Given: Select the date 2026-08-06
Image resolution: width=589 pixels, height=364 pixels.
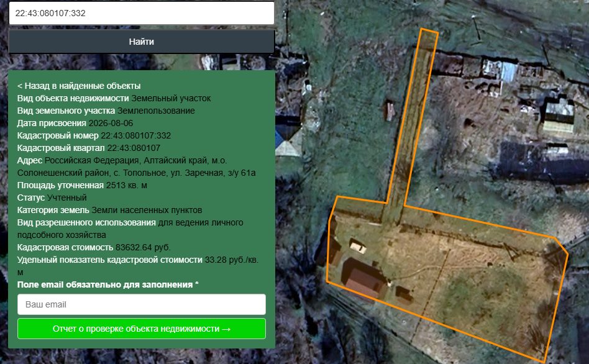Looking at the screenshot, I should point(111,123).
